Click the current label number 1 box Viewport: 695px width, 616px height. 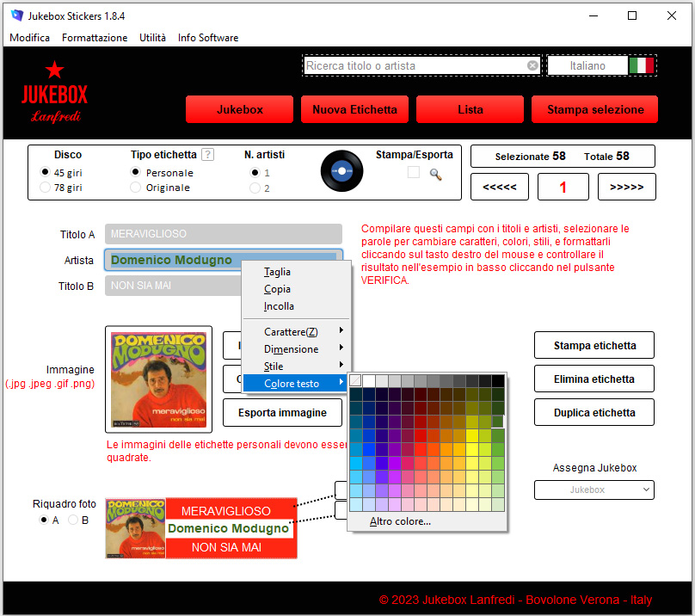point(563,187)
